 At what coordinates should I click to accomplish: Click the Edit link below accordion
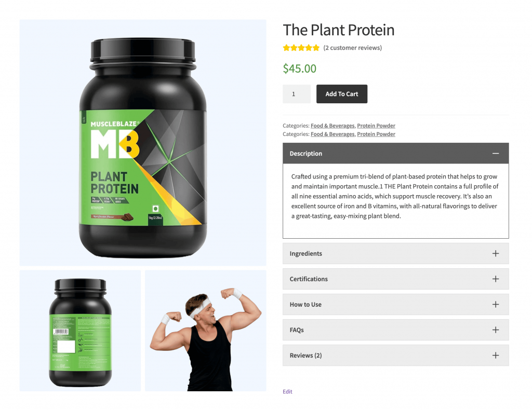coord(287,391)
